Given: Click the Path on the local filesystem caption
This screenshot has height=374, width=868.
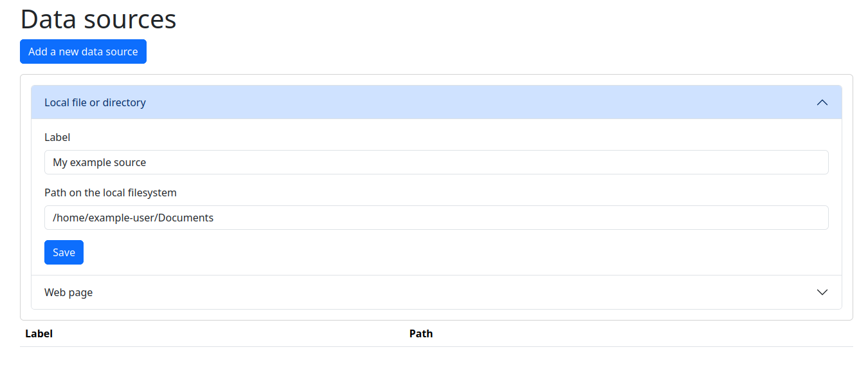Looking at the screenshot, I should tap(111, 192).
